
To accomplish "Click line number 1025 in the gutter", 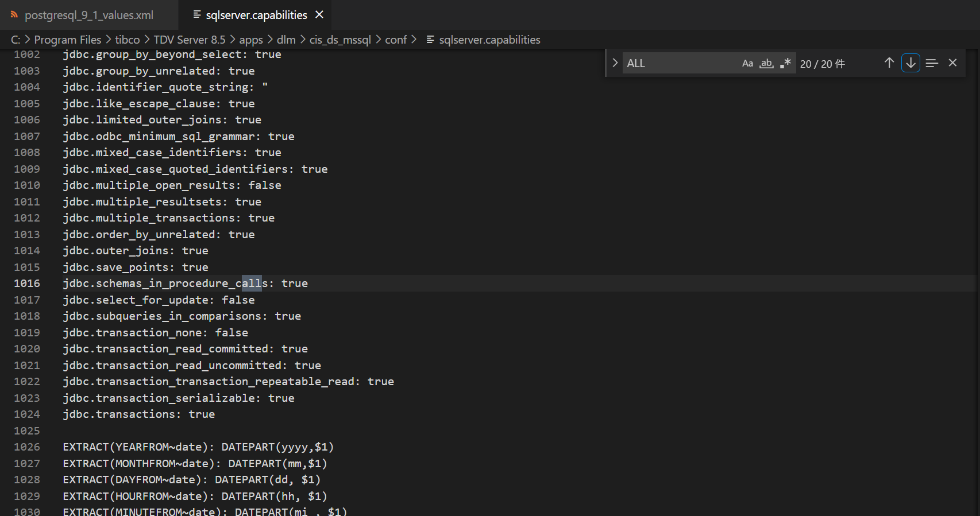I will [x=27, y=431].
